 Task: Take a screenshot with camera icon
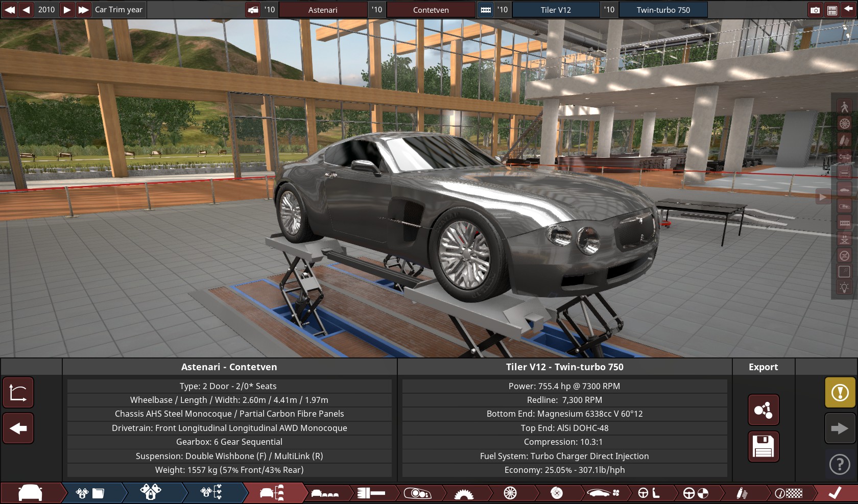point(815,10)
